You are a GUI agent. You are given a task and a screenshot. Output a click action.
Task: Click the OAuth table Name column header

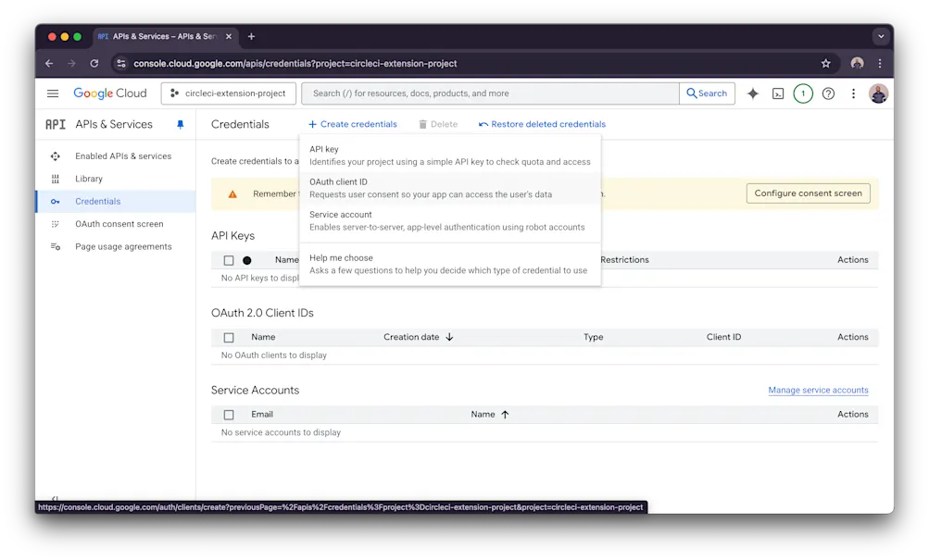tap(263, 337)
